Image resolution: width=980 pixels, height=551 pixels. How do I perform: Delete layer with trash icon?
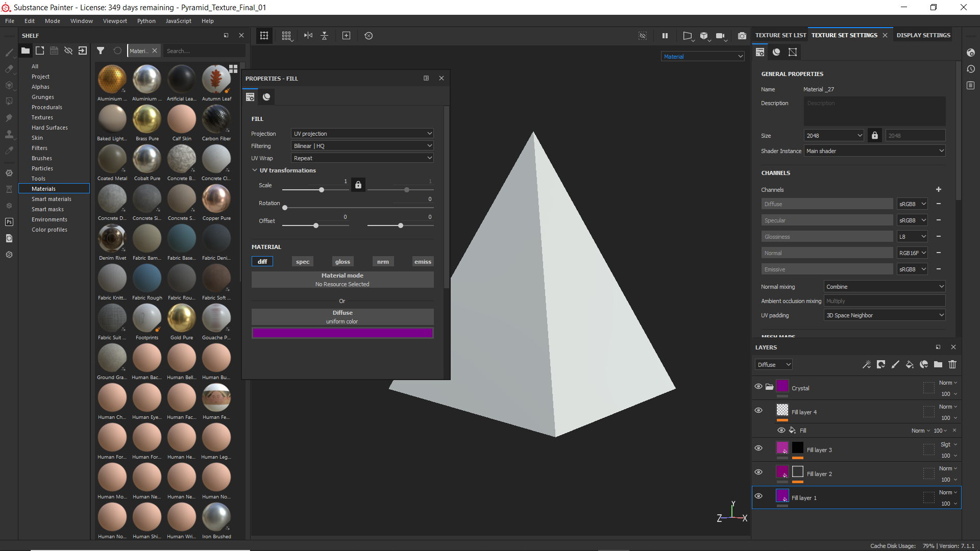(952, 364)
